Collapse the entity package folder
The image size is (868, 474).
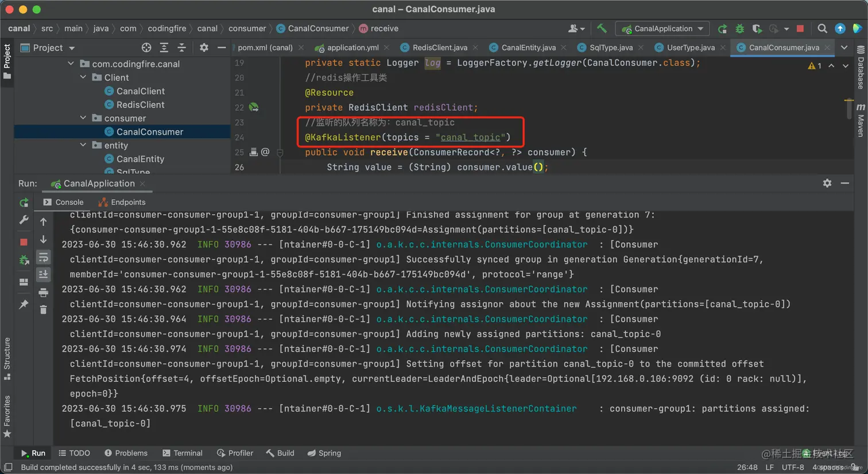pyautogui.click(x=83, y=145)
